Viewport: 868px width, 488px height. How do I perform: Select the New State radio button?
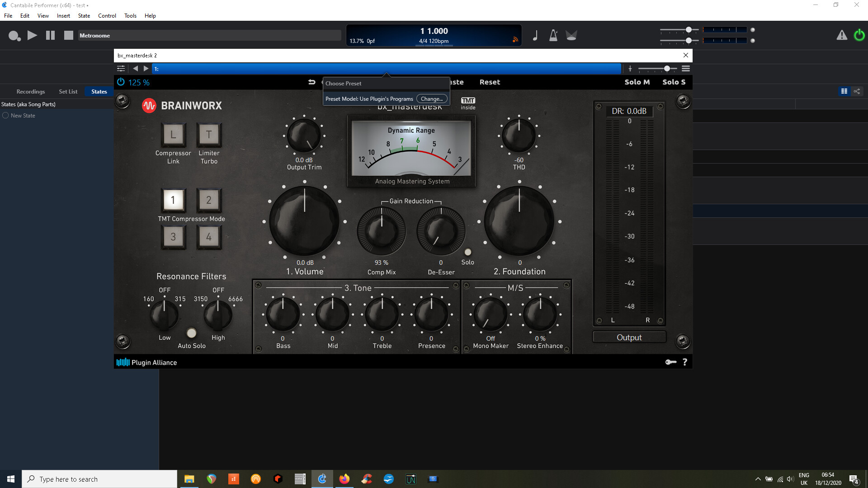point(5,115)
